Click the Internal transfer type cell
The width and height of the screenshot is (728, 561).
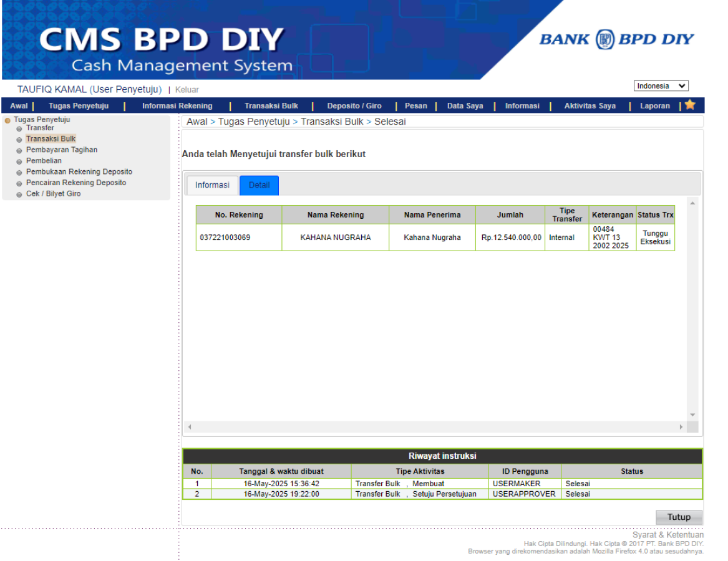click(x=567, y=237)
